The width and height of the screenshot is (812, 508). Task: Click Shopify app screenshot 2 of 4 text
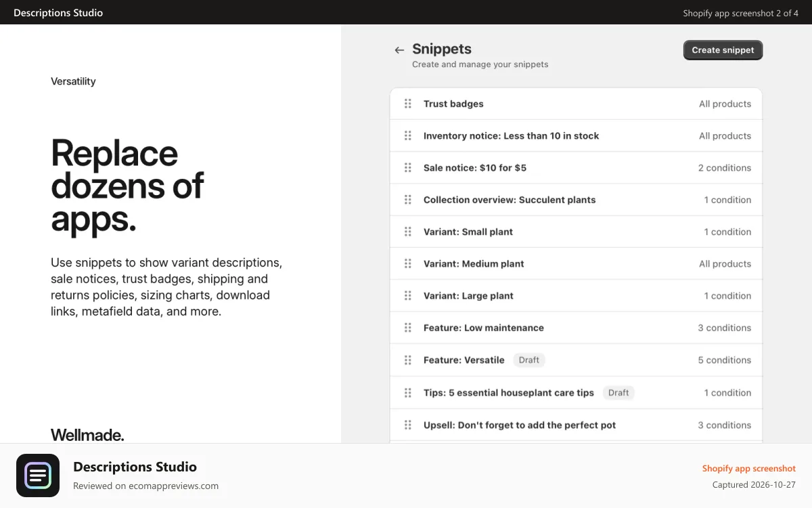tap(741, 13)
